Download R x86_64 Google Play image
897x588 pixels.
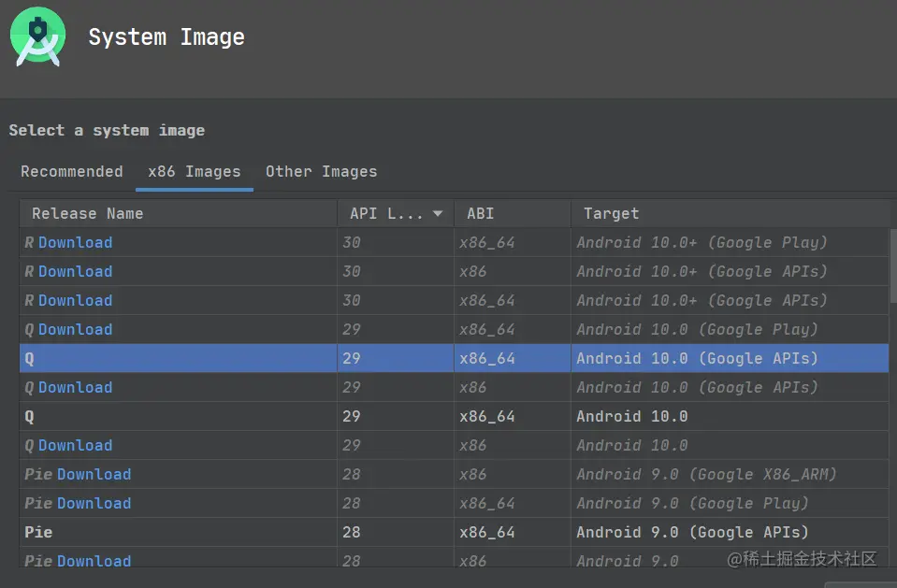(75, 243)
